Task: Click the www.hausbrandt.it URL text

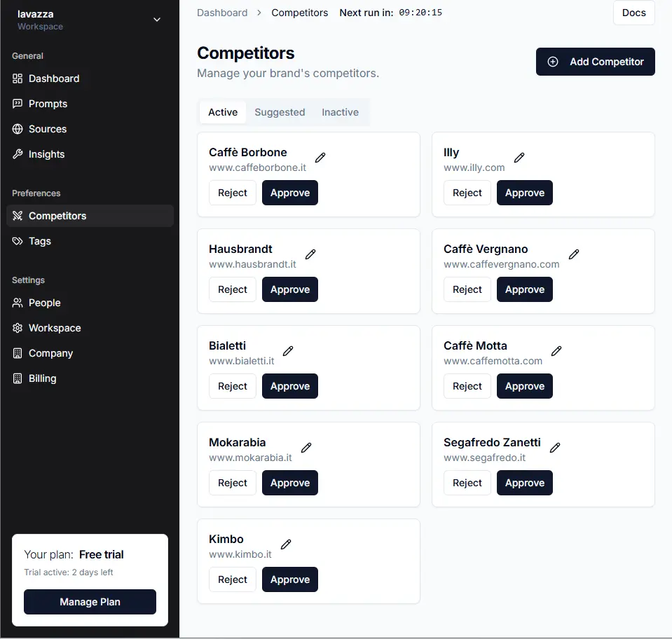Action: click(252, 264)
